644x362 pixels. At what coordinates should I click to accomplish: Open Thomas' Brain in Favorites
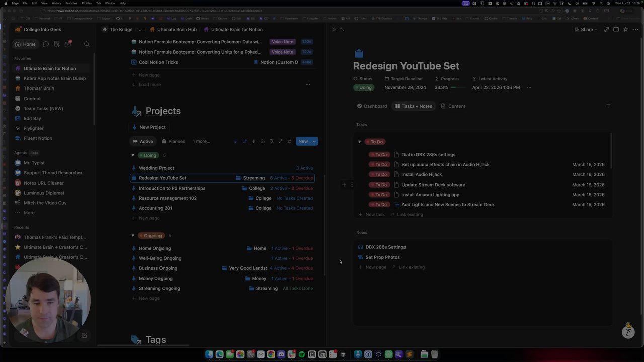click(39, 88)
